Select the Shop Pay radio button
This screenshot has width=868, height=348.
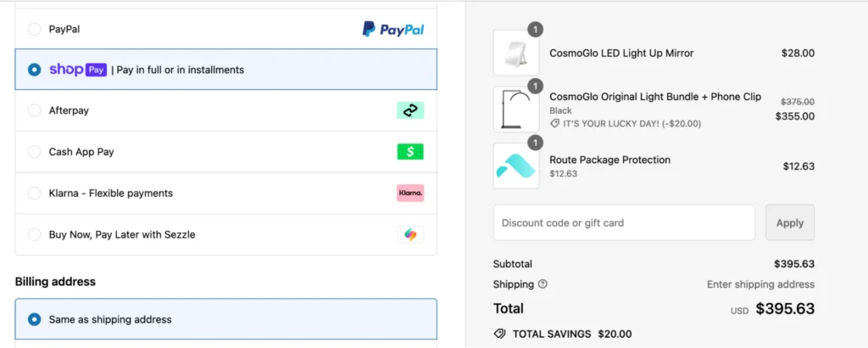(35, 70)
